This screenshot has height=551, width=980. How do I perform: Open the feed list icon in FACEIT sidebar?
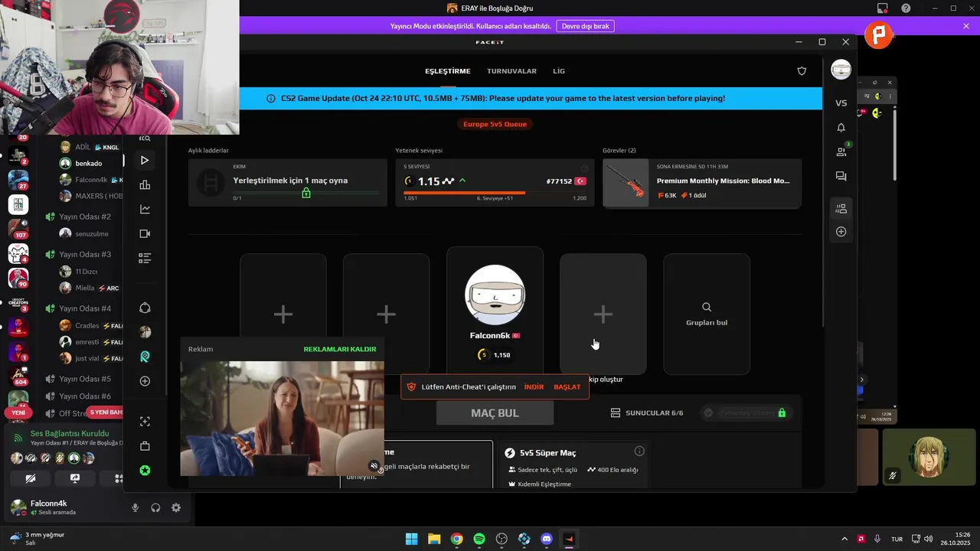[x=145, y=258]
